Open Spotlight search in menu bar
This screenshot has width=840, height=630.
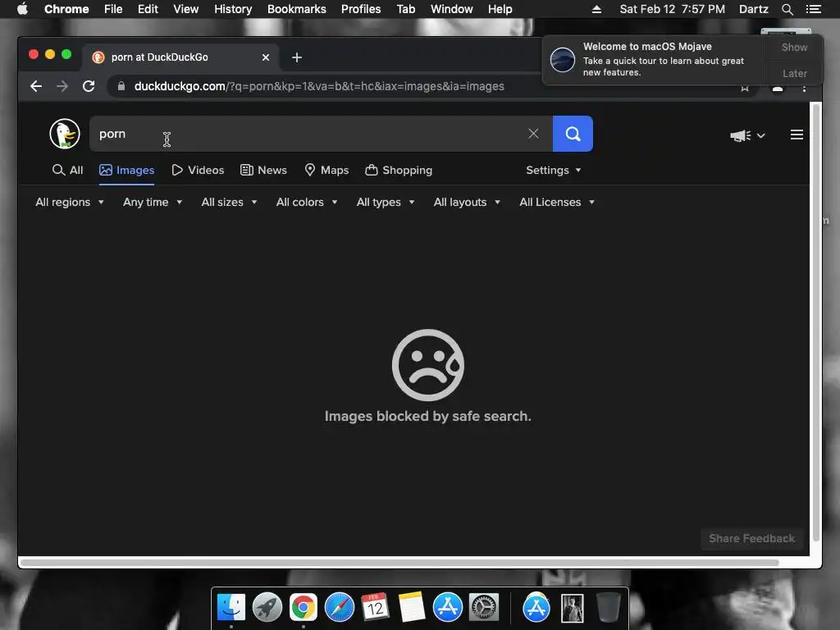click(787, 9)
